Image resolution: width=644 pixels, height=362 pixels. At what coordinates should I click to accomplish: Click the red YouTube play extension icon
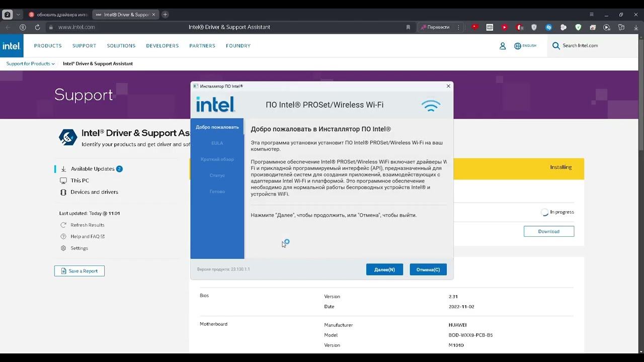tap(504, 27)
